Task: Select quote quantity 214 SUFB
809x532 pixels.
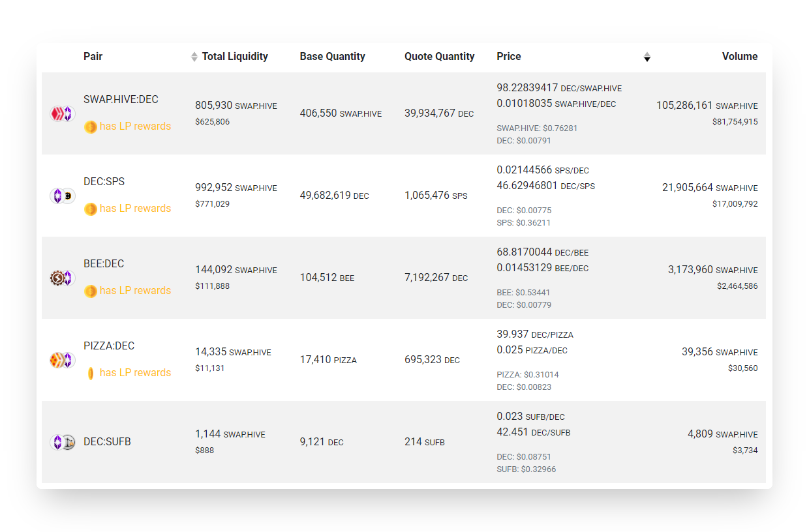Action: [x=425, y=442]
